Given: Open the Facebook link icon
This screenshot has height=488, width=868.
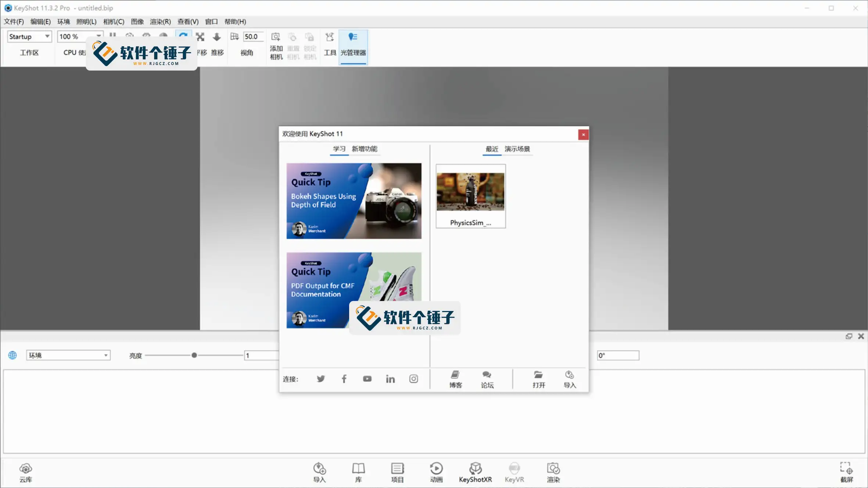Looking at the screenshot, I should tap(344, 379).
